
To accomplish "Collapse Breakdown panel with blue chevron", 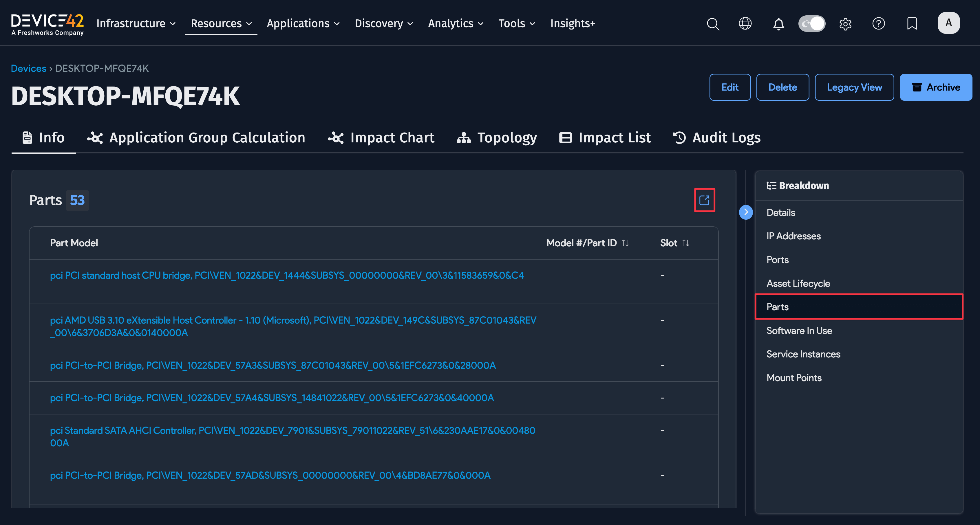I will 746,212.
